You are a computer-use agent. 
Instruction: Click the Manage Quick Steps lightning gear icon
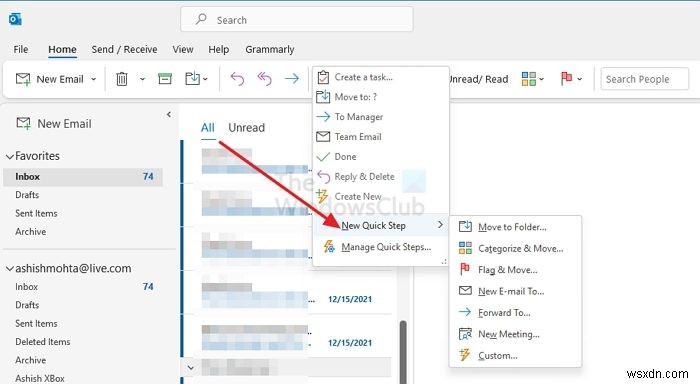[x=329, y=246]
